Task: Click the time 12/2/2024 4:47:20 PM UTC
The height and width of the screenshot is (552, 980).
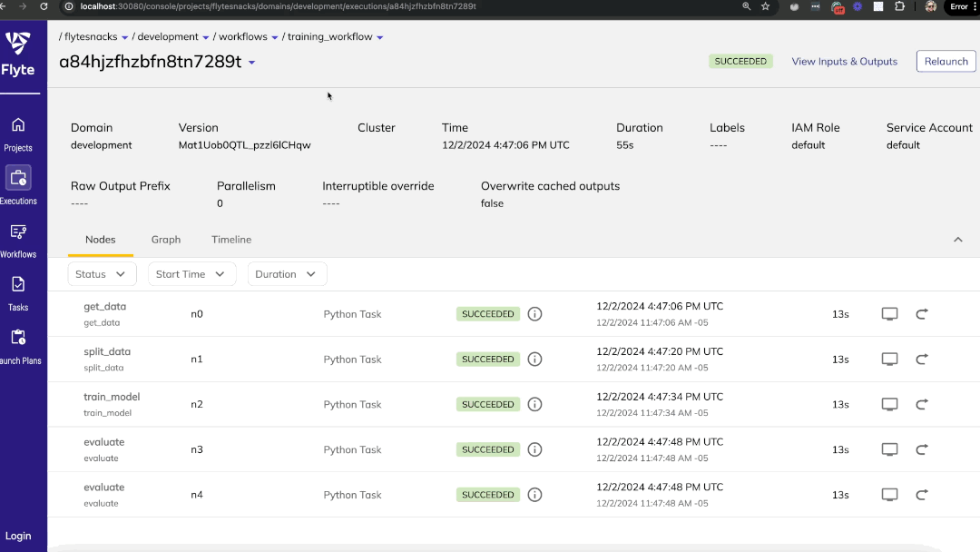Action: point(660,351)
